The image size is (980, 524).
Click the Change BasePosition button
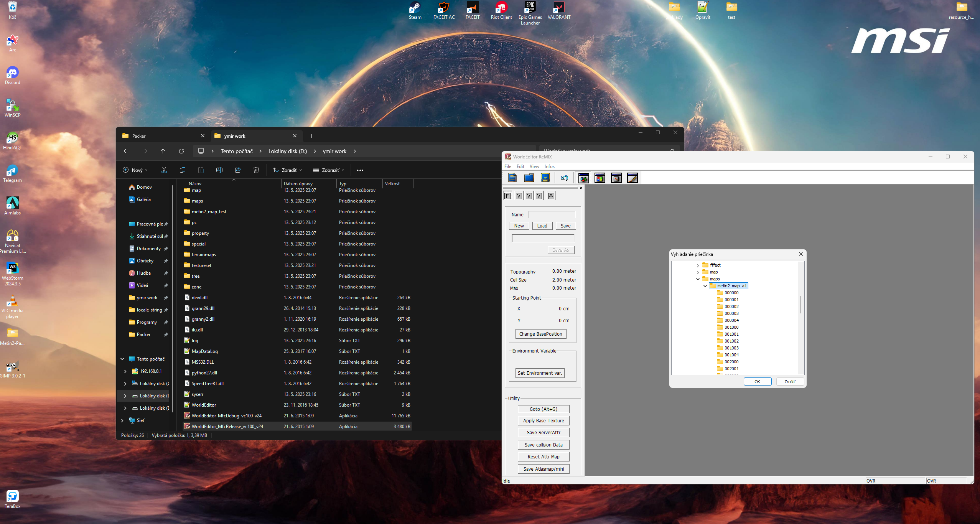pos(540,334)
